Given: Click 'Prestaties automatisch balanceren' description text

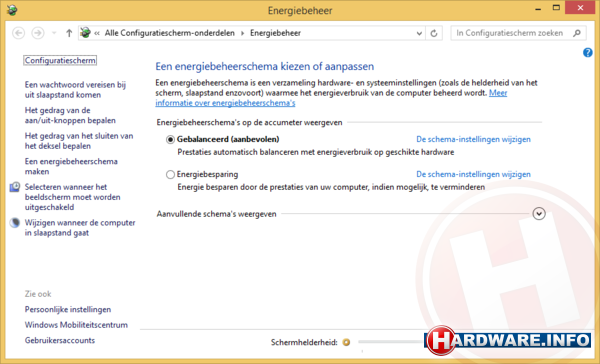Looking at the screenshot, I should 316,152.
